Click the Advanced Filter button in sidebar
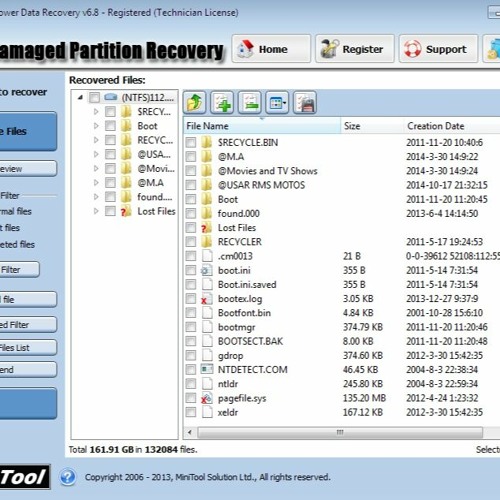Screen dimensions: 500x500 pyautogui.click(x=28, y=325)
